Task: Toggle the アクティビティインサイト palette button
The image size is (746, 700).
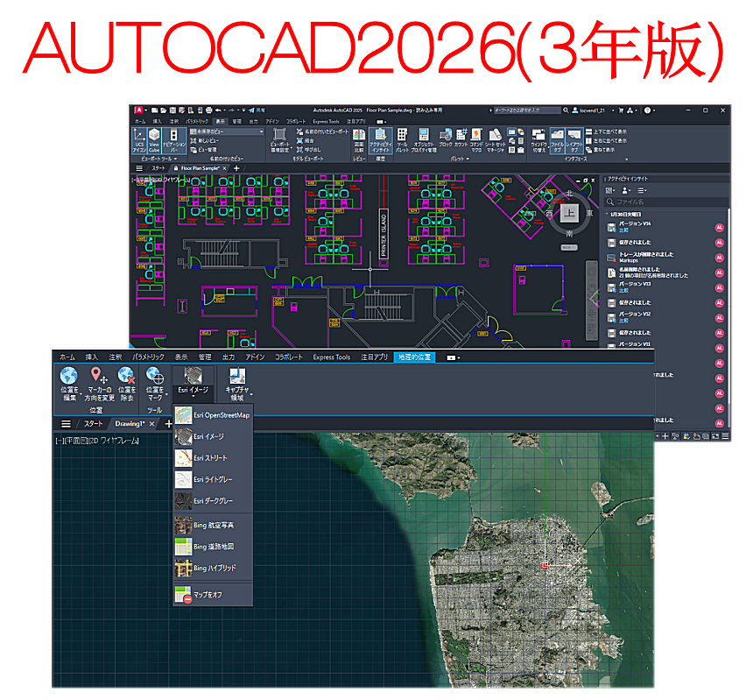Action: coord(381,140)
